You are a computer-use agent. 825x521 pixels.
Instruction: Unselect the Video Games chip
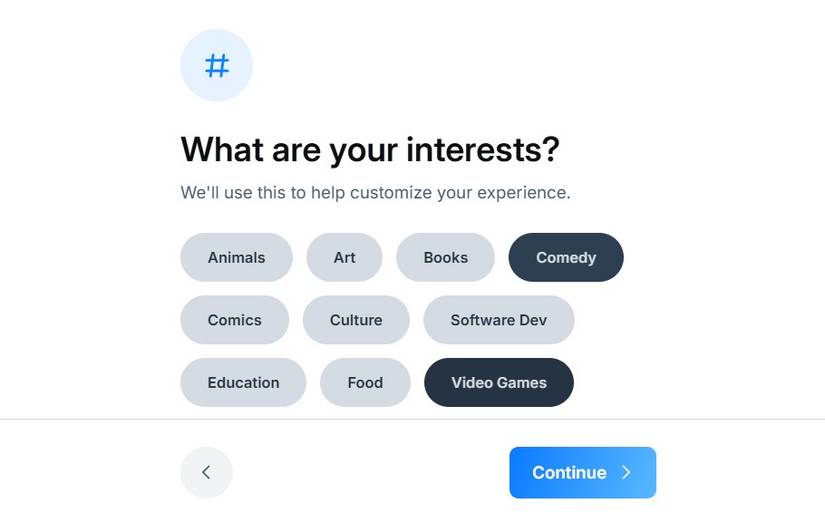498,382
